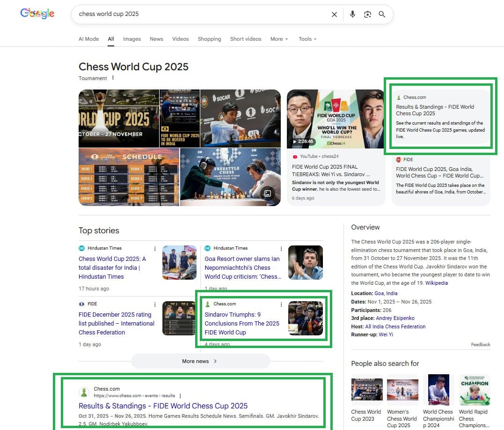Screen dimensions: 504x430
Task: Switch to AI Mode tab
Action: 89,39
